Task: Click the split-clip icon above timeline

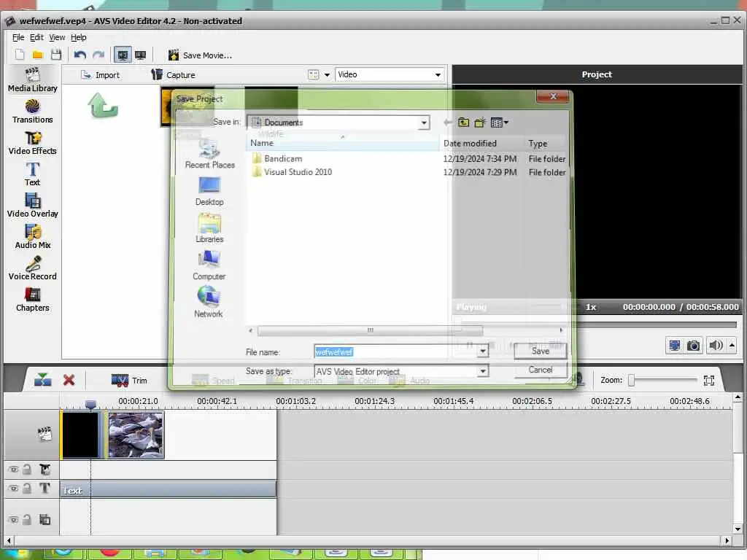Action: (43, 380)
